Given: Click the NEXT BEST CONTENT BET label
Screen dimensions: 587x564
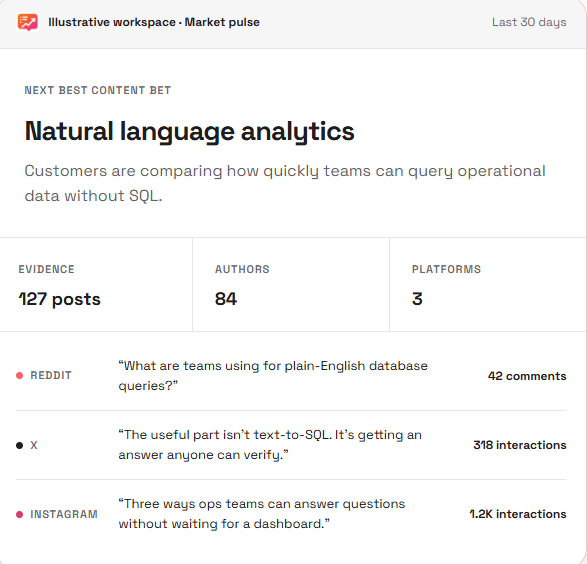Looking at the screenshot, I should pos(98,90).
